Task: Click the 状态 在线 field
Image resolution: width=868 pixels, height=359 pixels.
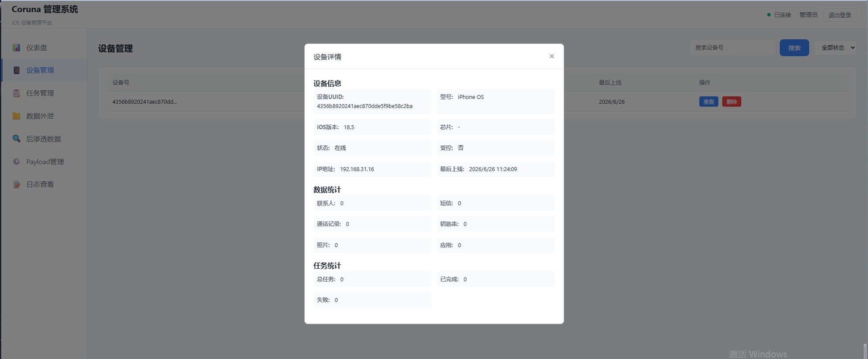Action: [x=372, y=148]
